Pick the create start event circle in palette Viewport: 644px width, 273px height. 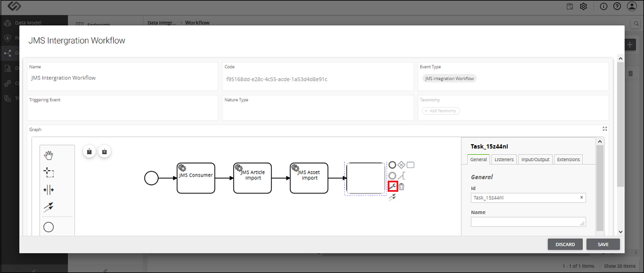pyautogui.click(x=49, y=227)
